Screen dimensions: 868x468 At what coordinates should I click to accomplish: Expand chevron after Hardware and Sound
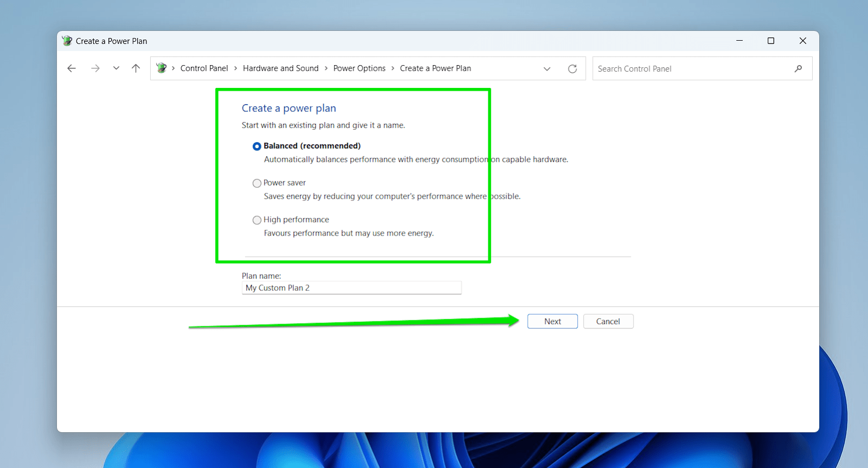326,68
